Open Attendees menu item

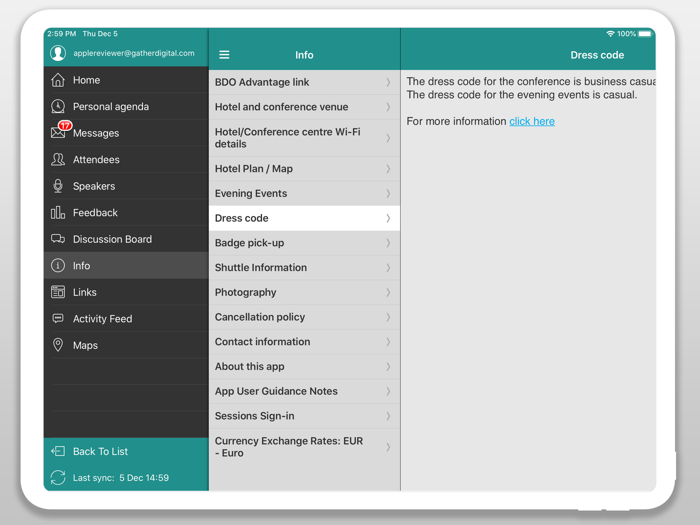click(126, 159)
